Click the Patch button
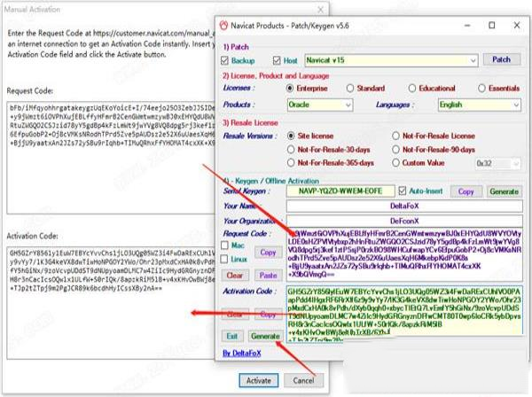 click(x=502, y=59)
